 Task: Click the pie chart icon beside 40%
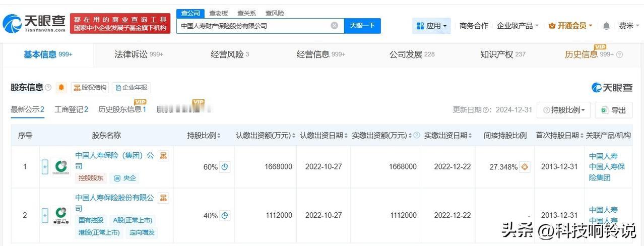point(225,215)
